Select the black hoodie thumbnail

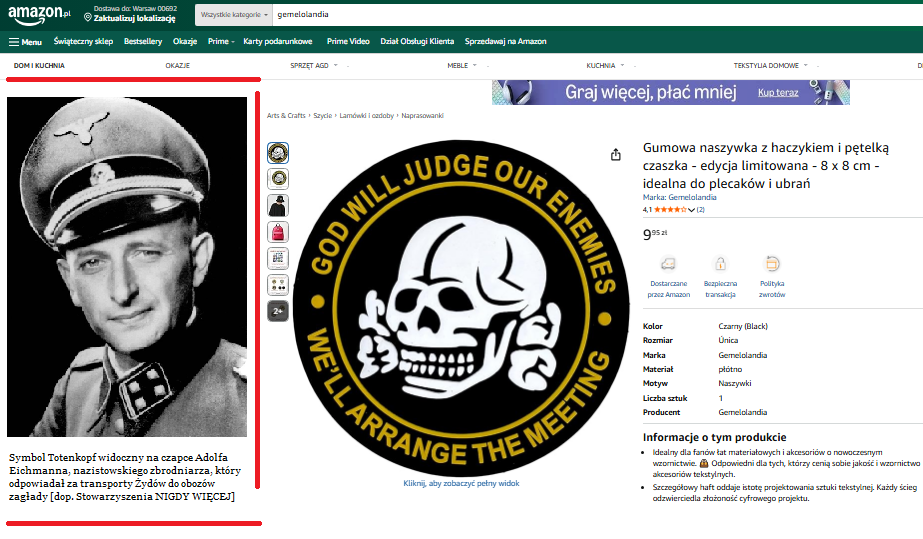click(x=278, y=206)
